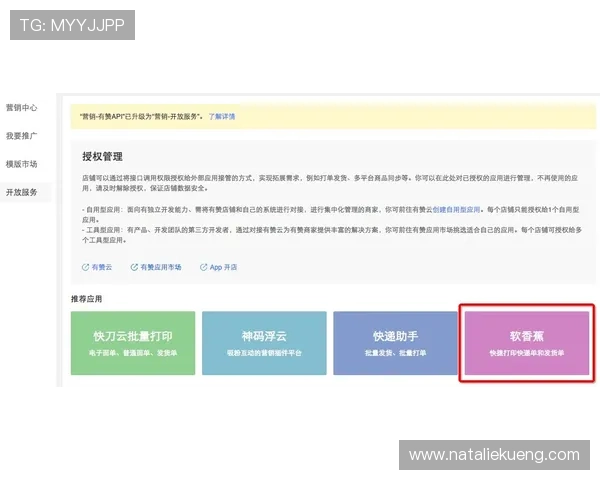Open the 有赞应用市场 link
The image size is (600, 480).
[161, 267]
